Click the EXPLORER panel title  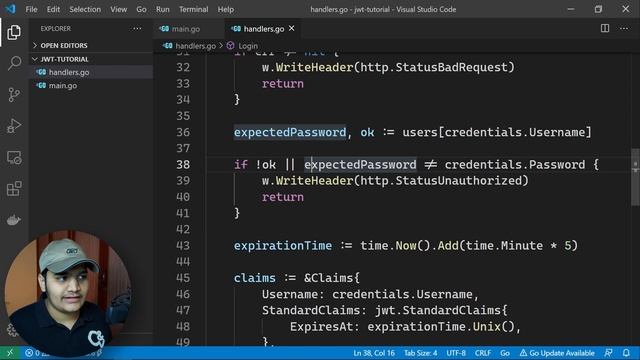pyautogui.click(x=56, y=29)
